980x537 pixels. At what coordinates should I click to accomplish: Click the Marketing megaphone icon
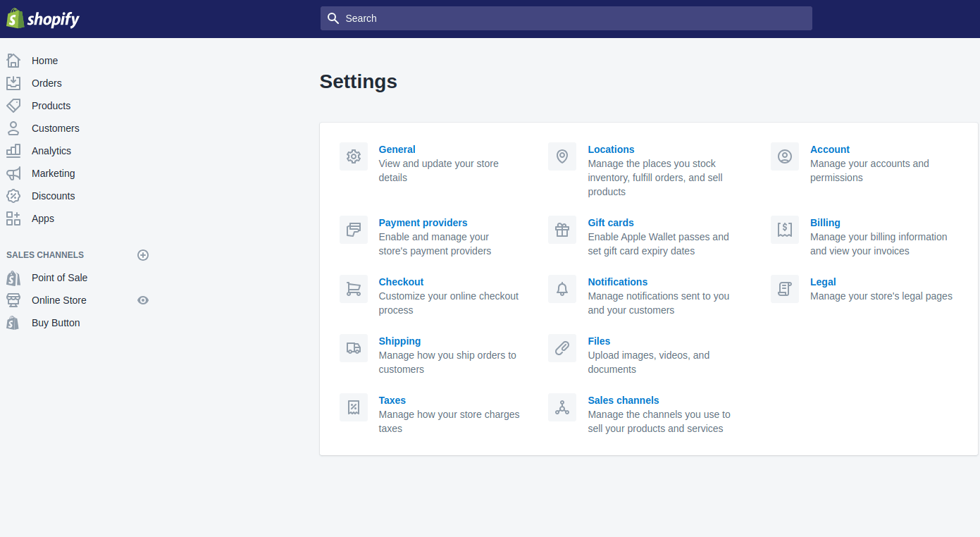pyautogui.click(x=13, y=173)
